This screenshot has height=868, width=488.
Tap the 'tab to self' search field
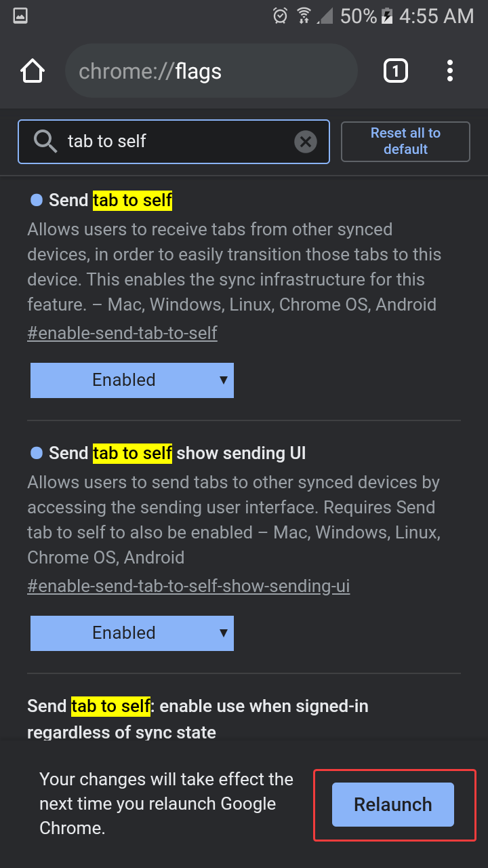pos(176,142)
